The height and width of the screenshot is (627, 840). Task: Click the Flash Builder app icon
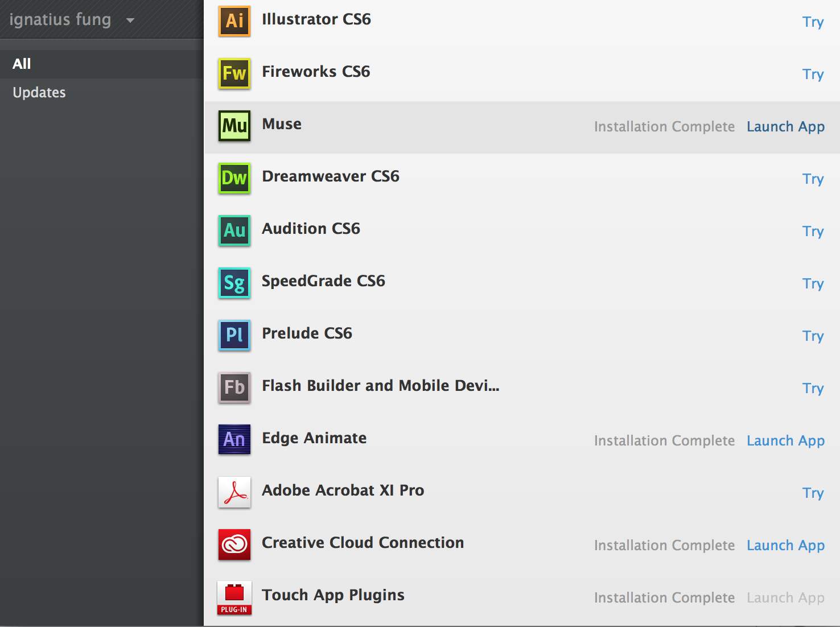click(234, 387)
